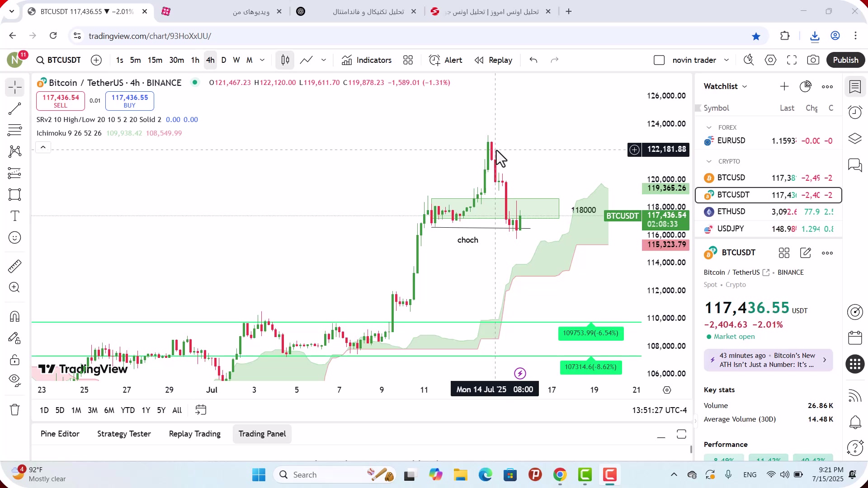Toggle magnet mode for drawings
The height and width of the screenshot is (488, 868).
(15, 316)
